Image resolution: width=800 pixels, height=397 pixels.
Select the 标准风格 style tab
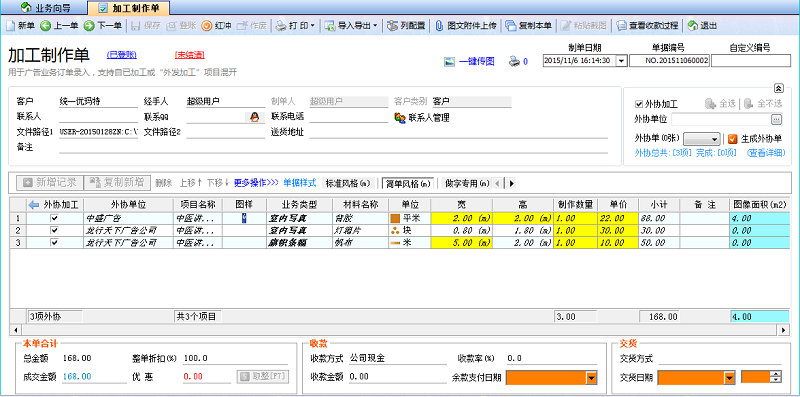coord(348,183)
